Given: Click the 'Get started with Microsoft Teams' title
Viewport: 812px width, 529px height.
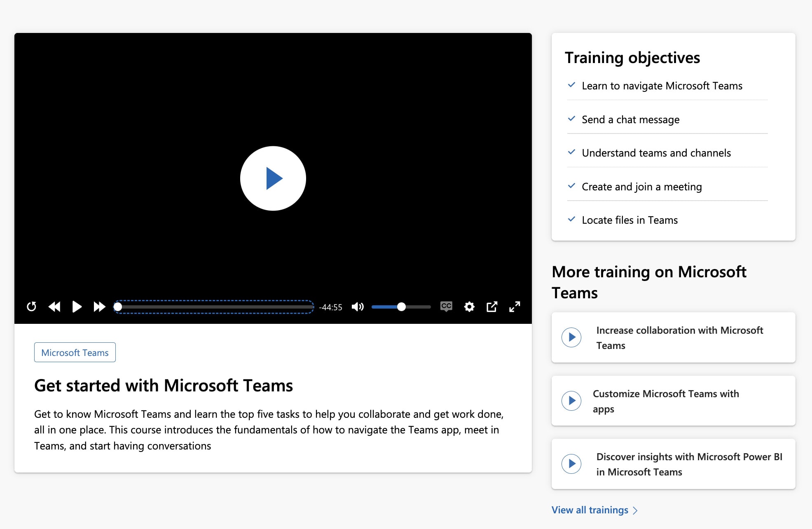Looking at the screenshot, I should coord(164,386).
